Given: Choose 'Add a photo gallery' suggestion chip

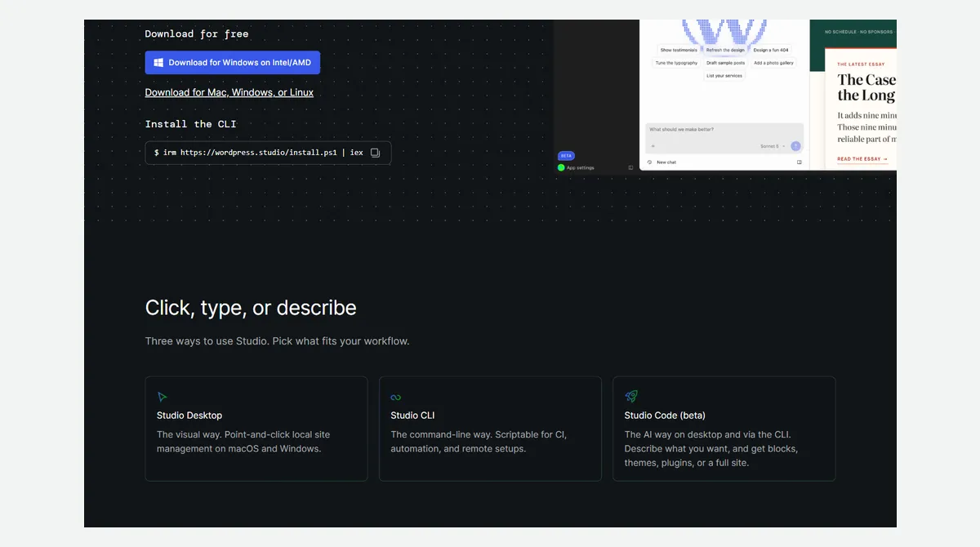Looking at the screenshot, I should click(x=773, y=63).
